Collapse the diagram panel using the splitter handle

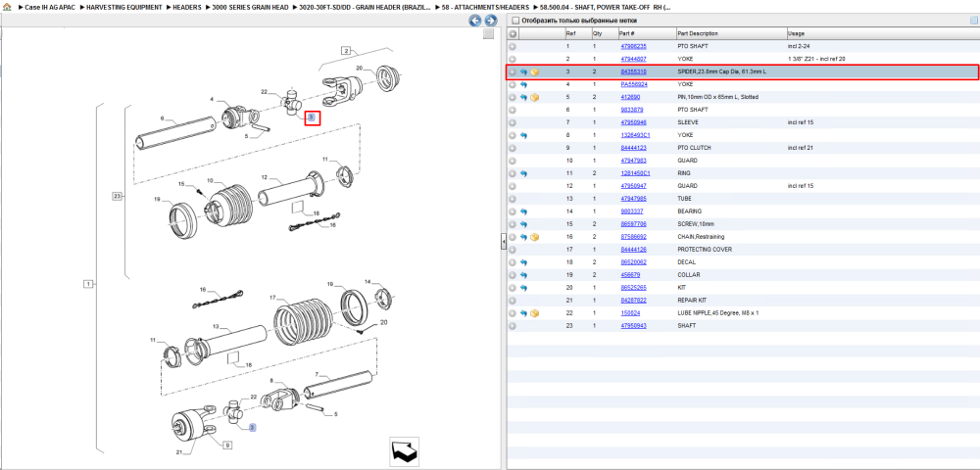tap(503, 243)
